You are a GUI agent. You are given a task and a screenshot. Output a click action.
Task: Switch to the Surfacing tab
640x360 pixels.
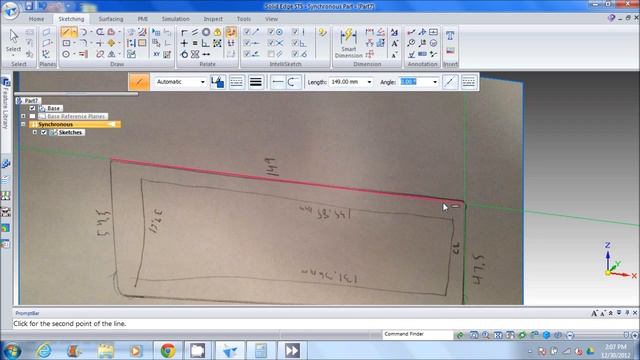tap(111, 19)
